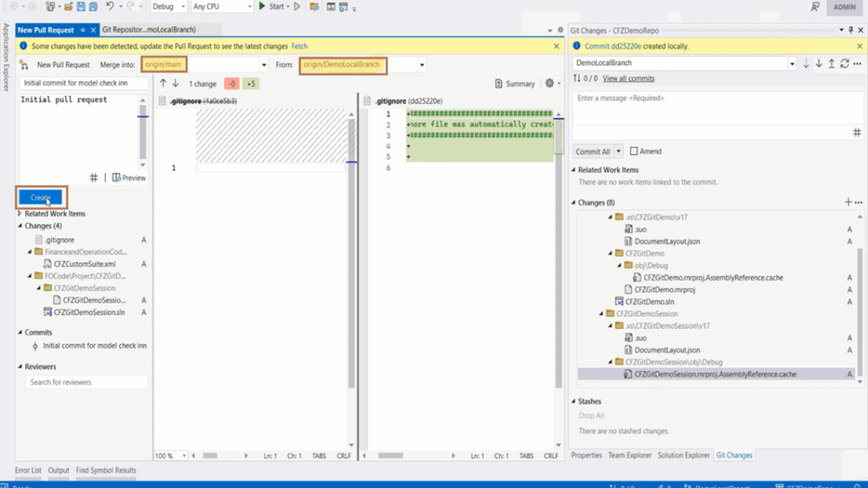Click the hash work item icon in commit message box
The height and width of the screenshot is (488, 868).
click(856, 132)
